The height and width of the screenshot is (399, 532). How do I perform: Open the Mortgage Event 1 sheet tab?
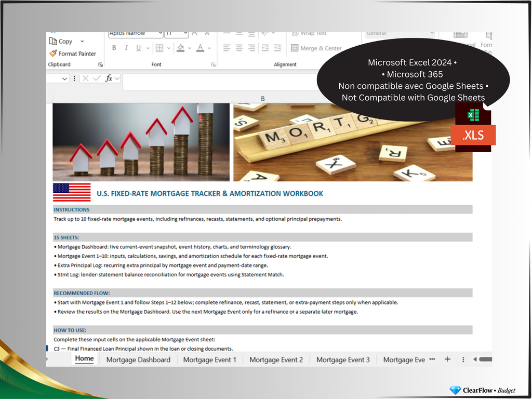[210, 360]
